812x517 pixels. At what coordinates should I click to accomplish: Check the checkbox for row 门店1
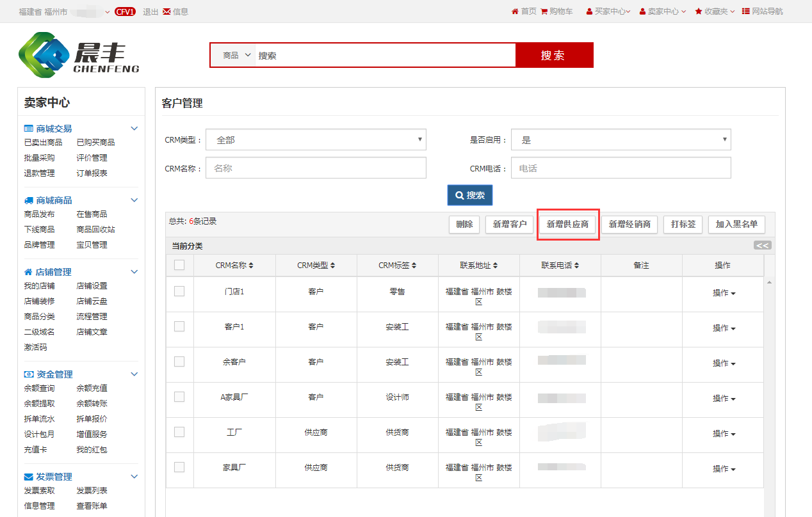pos(179,291)
